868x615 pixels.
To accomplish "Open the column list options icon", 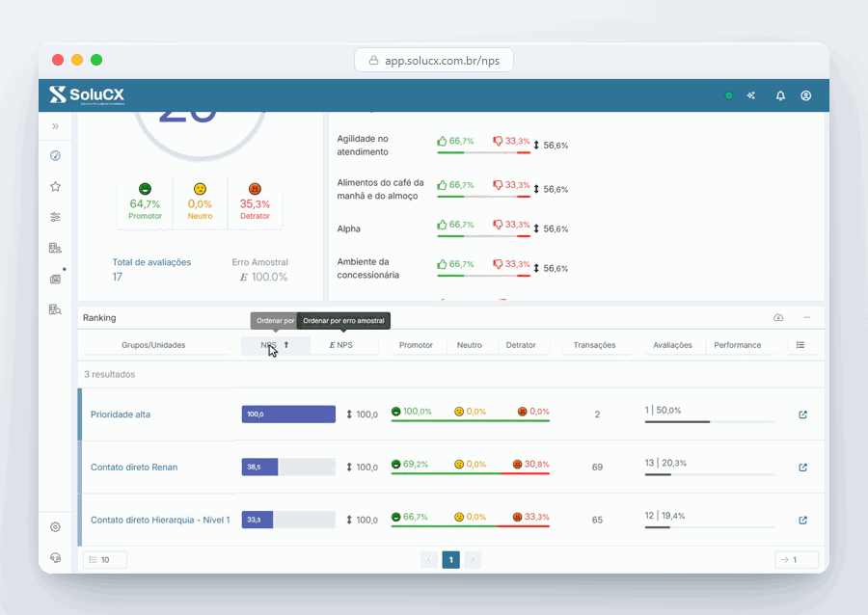I will pyautogui.click(x=800, y=344).
